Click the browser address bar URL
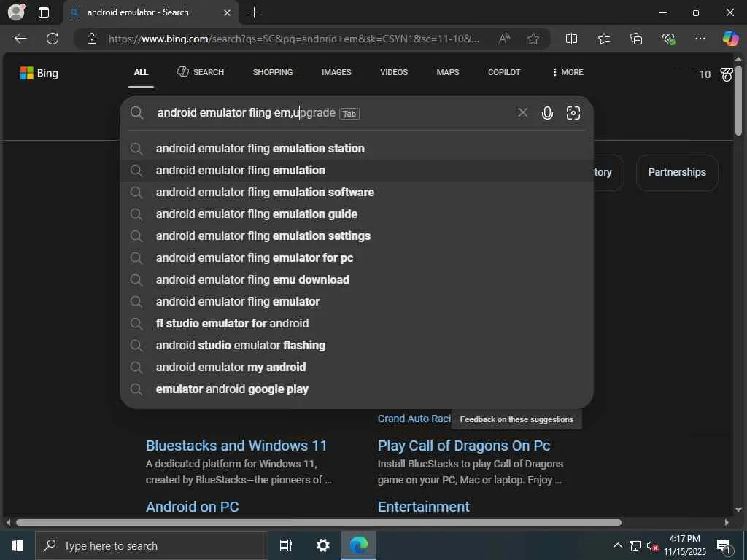The height and width of the screenshot is (560, 747). (x=294, y=39)
